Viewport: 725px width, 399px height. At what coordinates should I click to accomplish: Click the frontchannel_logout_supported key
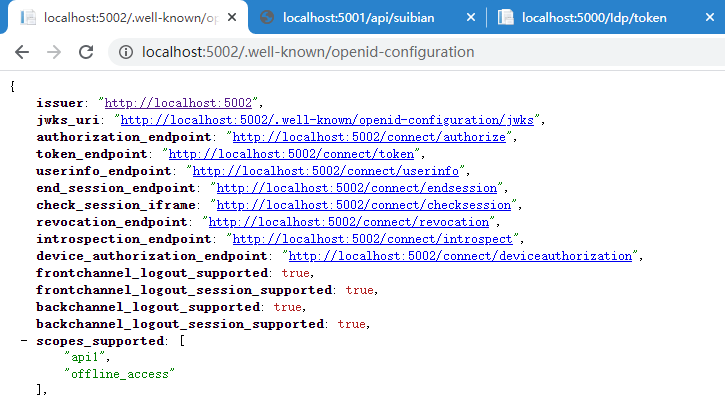pos(152,273)
